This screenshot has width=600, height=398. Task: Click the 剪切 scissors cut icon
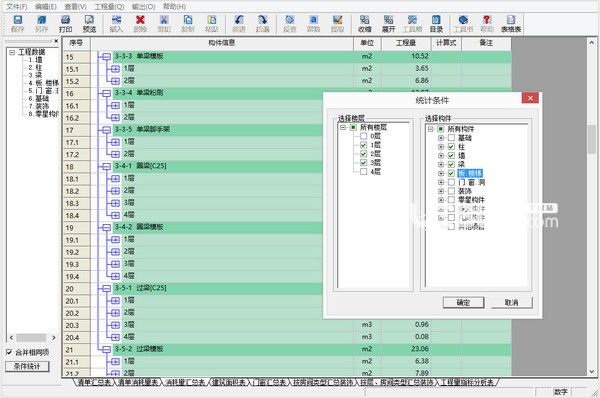tap(164, 24)
